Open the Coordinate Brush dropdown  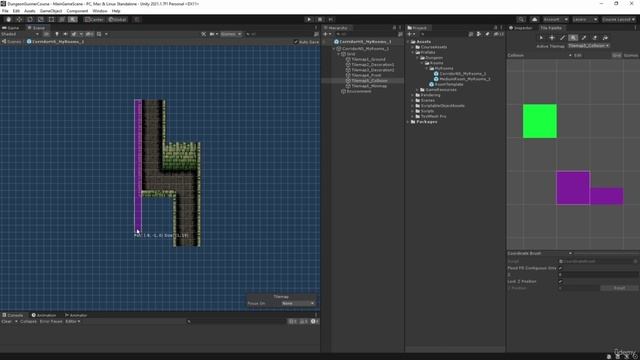click(540, 253)
